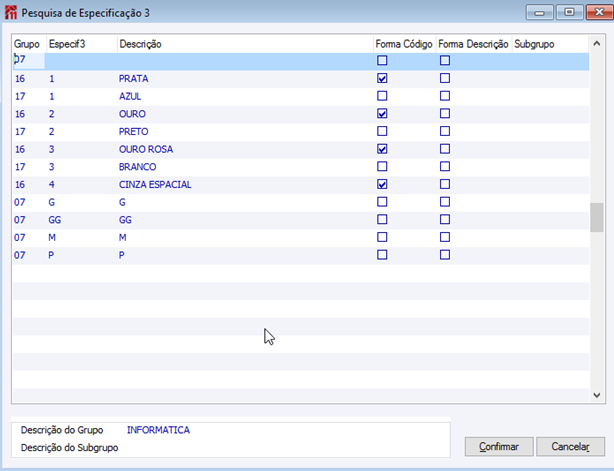The image size is (614, 471).
Task: Check Forma Descrição for the GG row
Action: (x=445, y=219)
